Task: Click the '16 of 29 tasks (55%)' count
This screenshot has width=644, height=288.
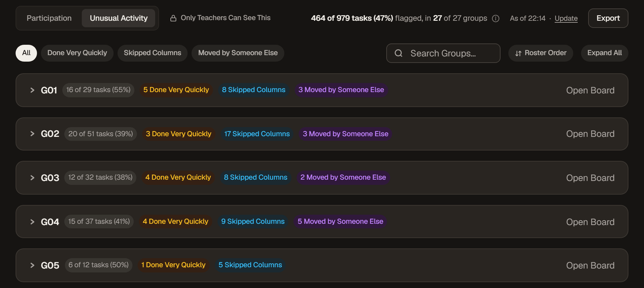Action: 98,90
